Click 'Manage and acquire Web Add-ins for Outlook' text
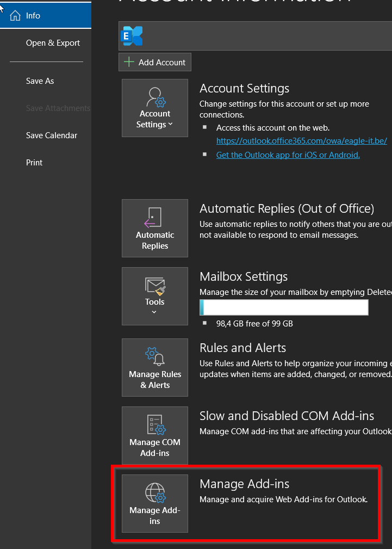 coord(283,499)
